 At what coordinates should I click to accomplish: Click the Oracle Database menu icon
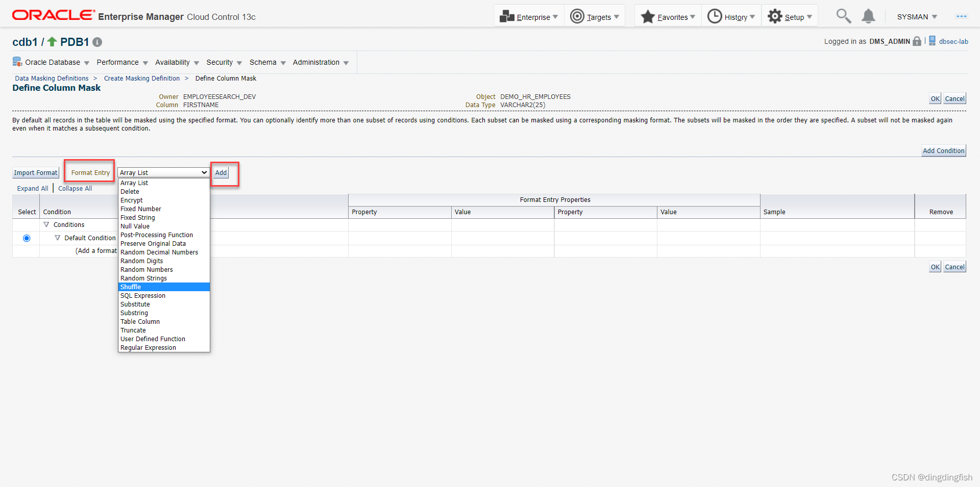(17, 62)
